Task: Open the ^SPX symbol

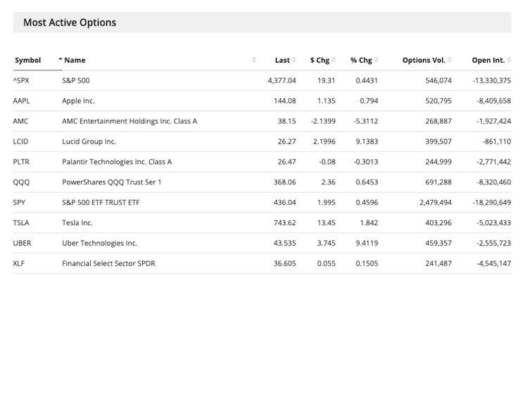Action: pos(21,80)
